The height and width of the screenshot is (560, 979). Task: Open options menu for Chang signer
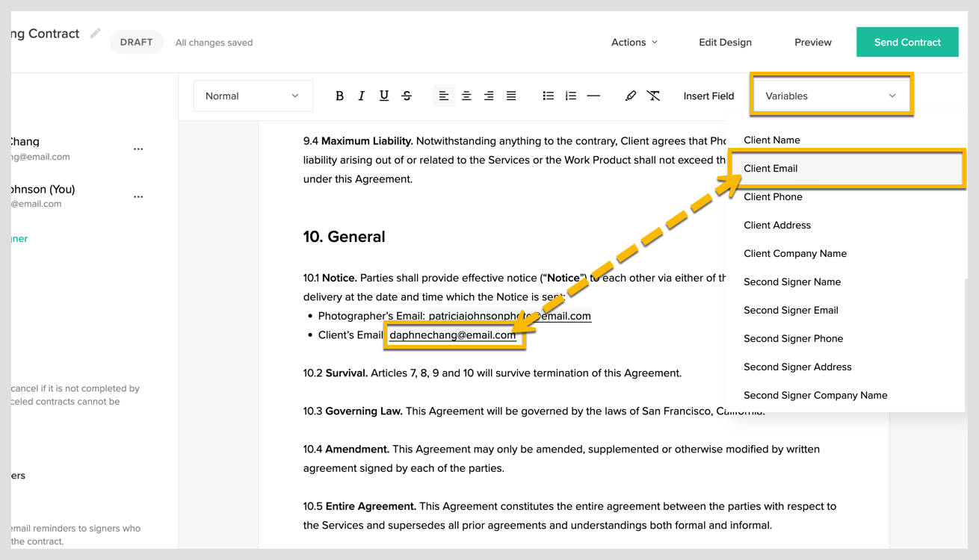tap(138, 149)
